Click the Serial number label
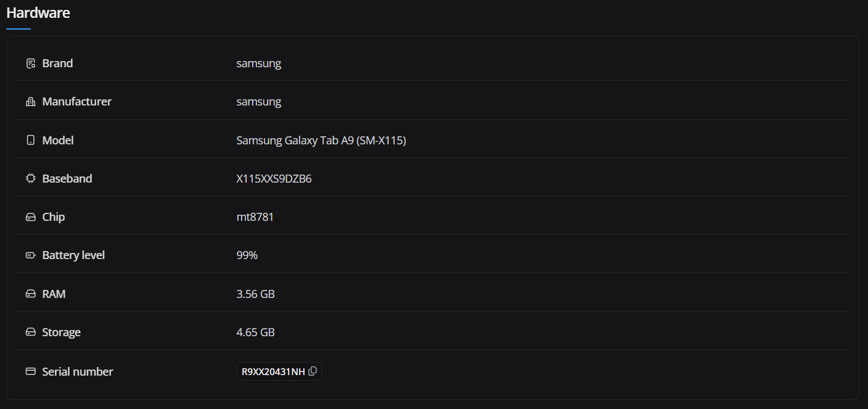868x409 pixels. [78, 372]
